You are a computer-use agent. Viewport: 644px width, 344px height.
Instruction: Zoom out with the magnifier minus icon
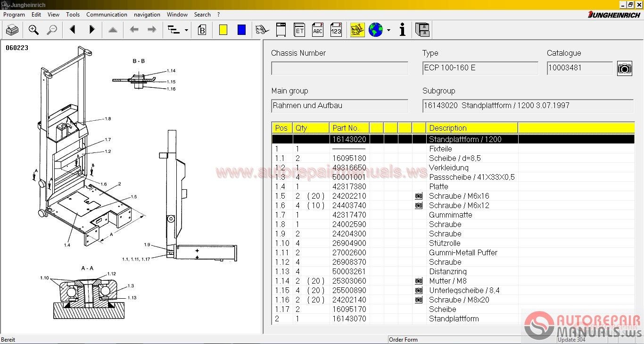pyautogui.click(x=52, y=30)
